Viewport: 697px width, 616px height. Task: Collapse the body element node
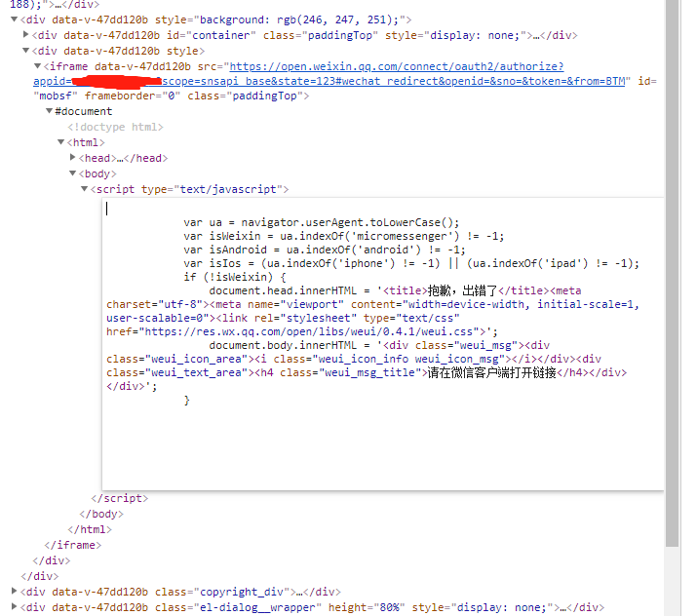[x=73, y=173]
